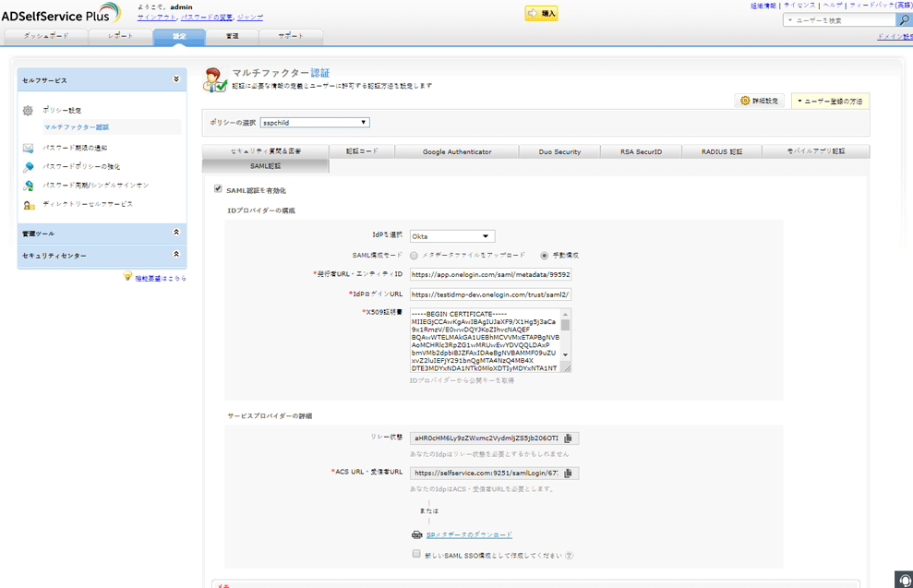Click the search magnifier icon
The height and width of the screenshot is (588, 913).
(904, 19)
